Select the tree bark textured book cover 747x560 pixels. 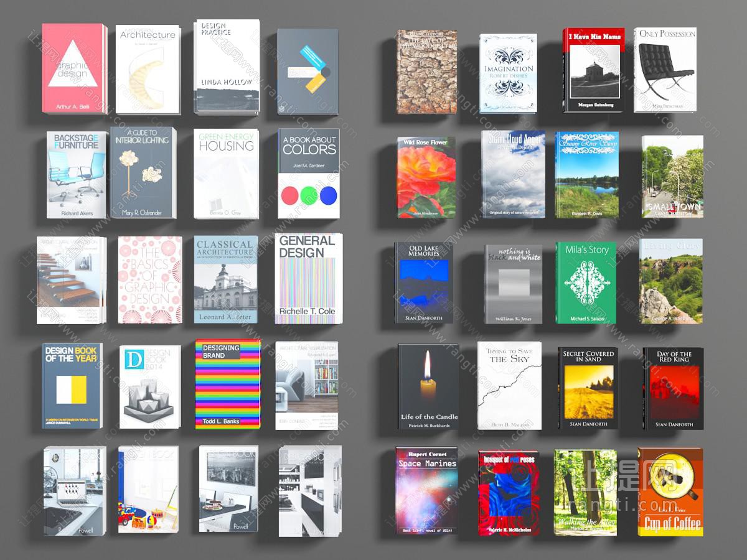pyautogui.click(x=427, y=72)
